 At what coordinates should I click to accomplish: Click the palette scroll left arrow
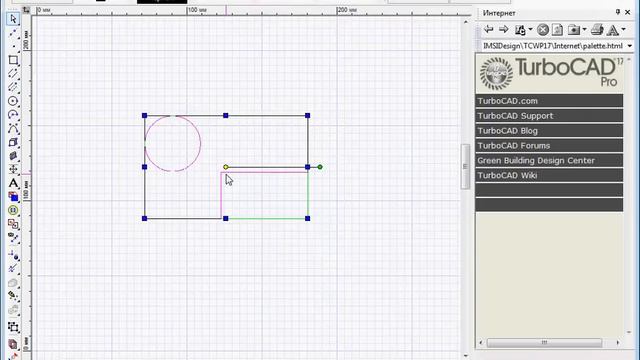(x=480, y=342)
